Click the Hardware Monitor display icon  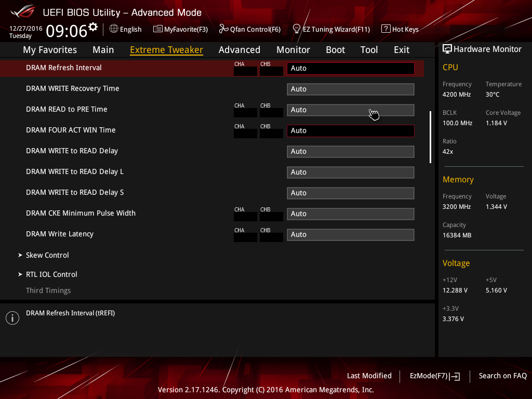pyautogui.click(x=447, y=49)
